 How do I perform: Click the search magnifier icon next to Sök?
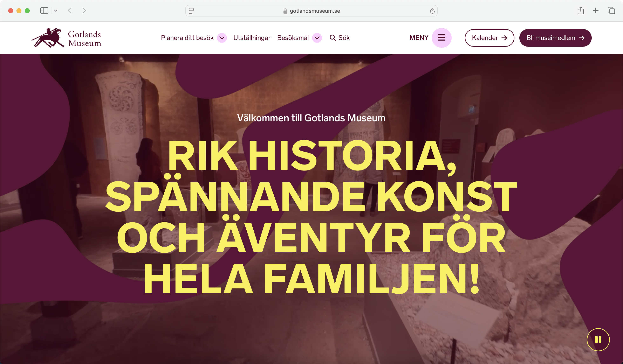pyautogui.click(x=333, y=38)
